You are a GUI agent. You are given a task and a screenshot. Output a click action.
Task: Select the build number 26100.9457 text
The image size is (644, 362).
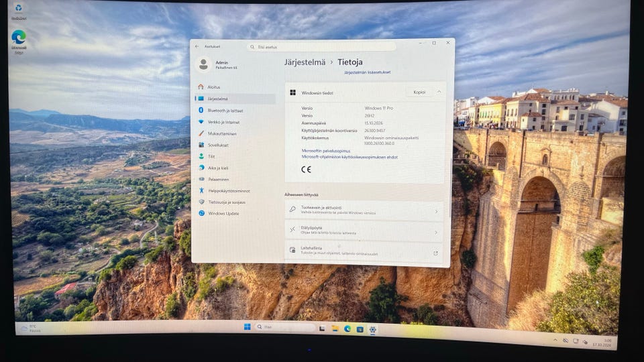(374, 131)
